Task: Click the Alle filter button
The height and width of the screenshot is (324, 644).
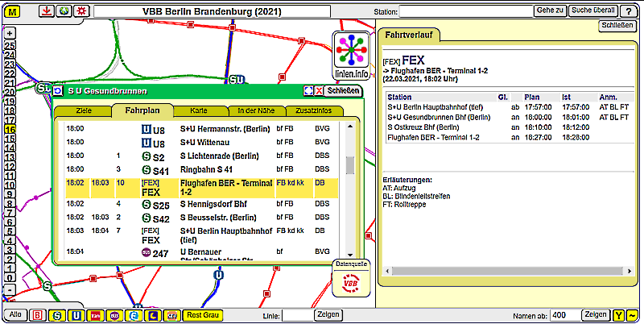Action: [x=15, y=315]
